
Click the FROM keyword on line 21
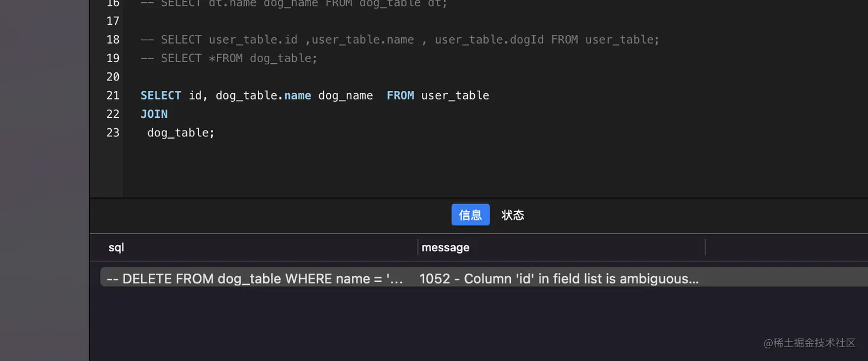pos(400,95)
